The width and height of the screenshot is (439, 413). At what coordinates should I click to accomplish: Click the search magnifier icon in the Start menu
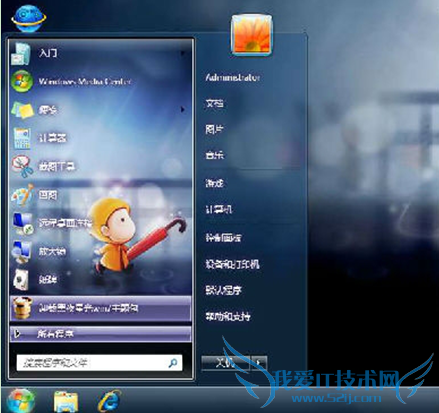tap(173, 363)
